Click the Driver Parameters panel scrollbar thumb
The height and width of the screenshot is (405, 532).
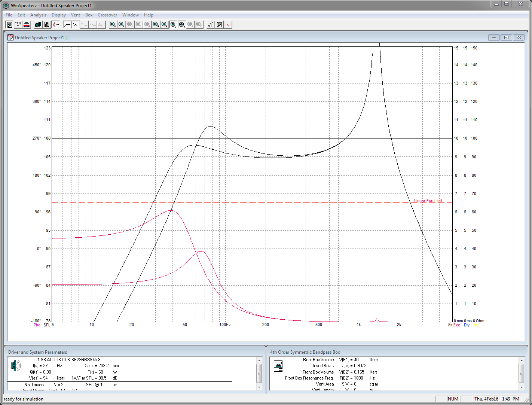[259, 372]
